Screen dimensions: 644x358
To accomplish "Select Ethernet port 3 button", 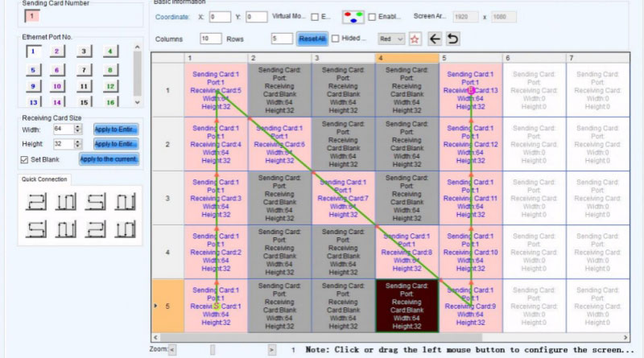I will click(x=84, y=51).
